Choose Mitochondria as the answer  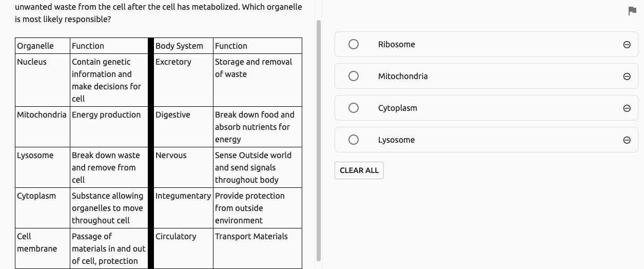click(354, 76)
